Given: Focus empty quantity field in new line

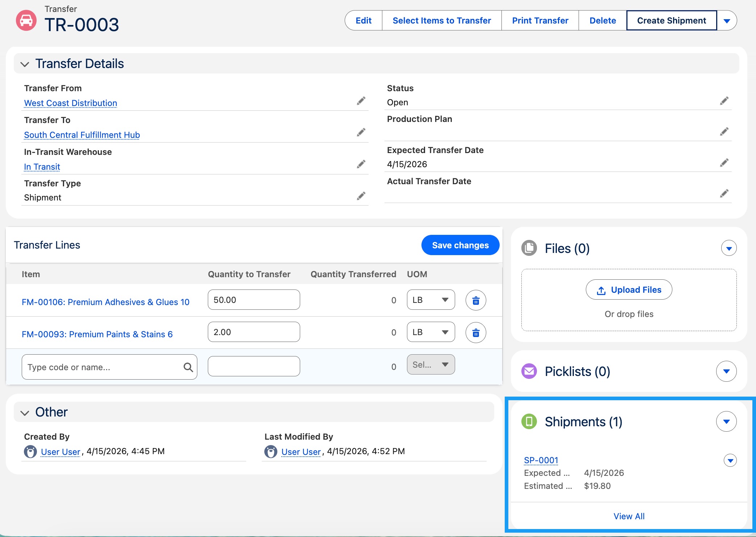Looking at the screenshot, I should click(x=254, y=366).
